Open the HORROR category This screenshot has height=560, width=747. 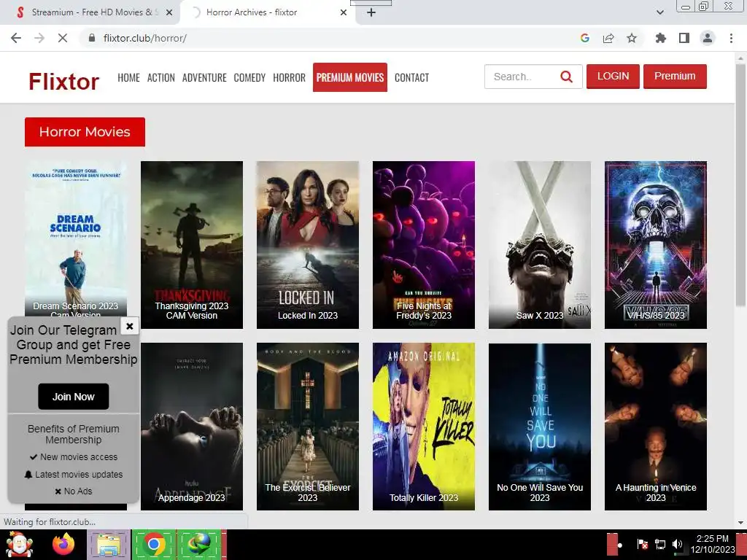[289, 77]
